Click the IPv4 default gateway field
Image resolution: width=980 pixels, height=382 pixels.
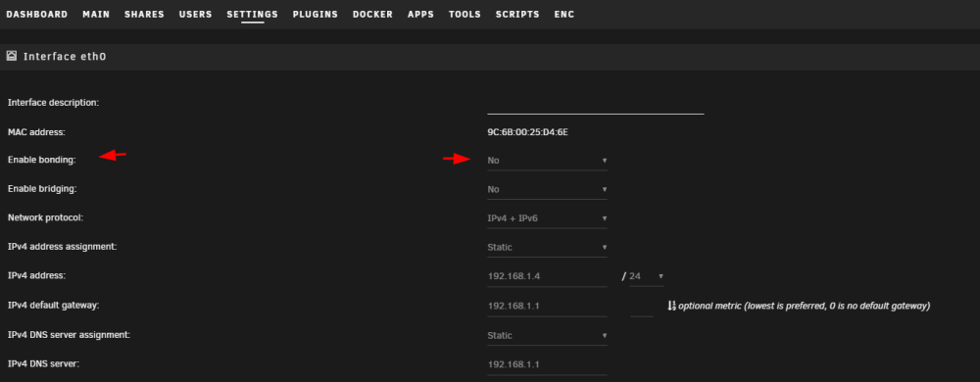[548, 307]
